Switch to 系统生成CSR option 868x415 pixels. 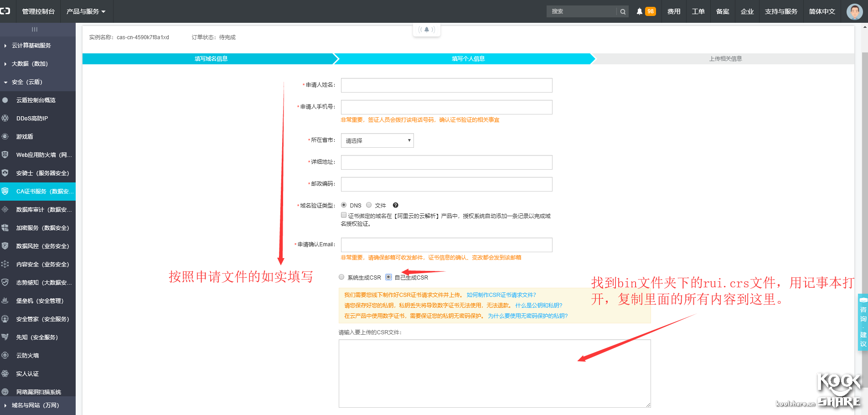click(341, 277)
